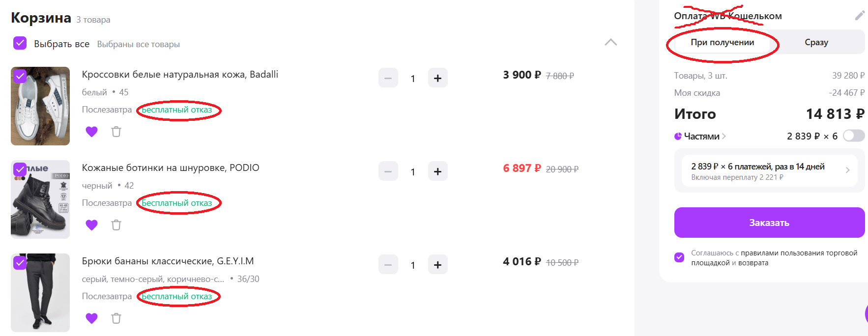
Task: Uncheck the agreement with marketplace rules
Action: (x=679, y=257)
